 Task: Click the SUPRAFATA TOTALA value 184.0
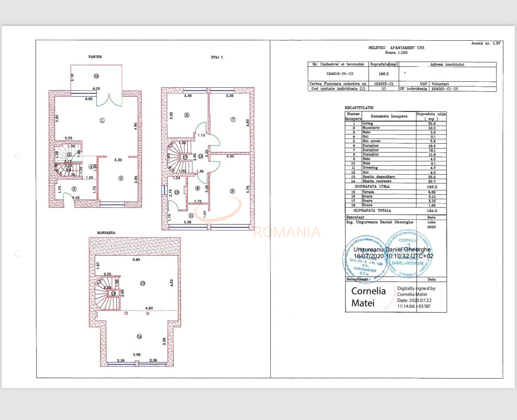(431, 210)
